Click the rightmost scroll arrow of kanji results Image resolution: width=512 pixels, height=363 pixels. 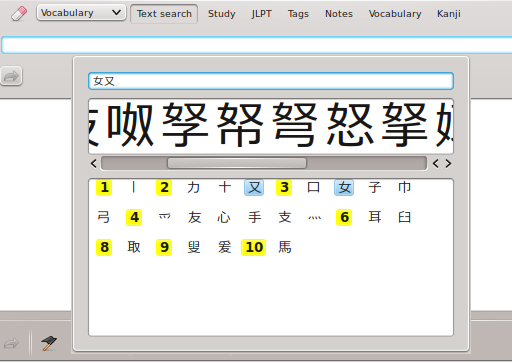[x=448, y=164]
